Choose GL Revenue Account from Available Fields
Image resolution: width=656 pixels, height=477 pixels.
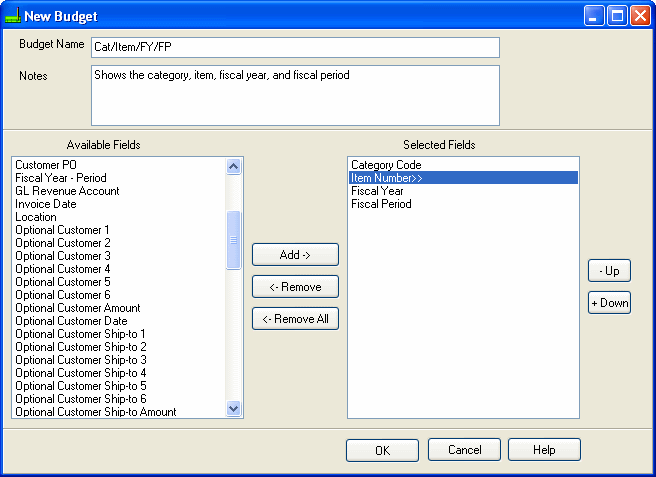67,191
